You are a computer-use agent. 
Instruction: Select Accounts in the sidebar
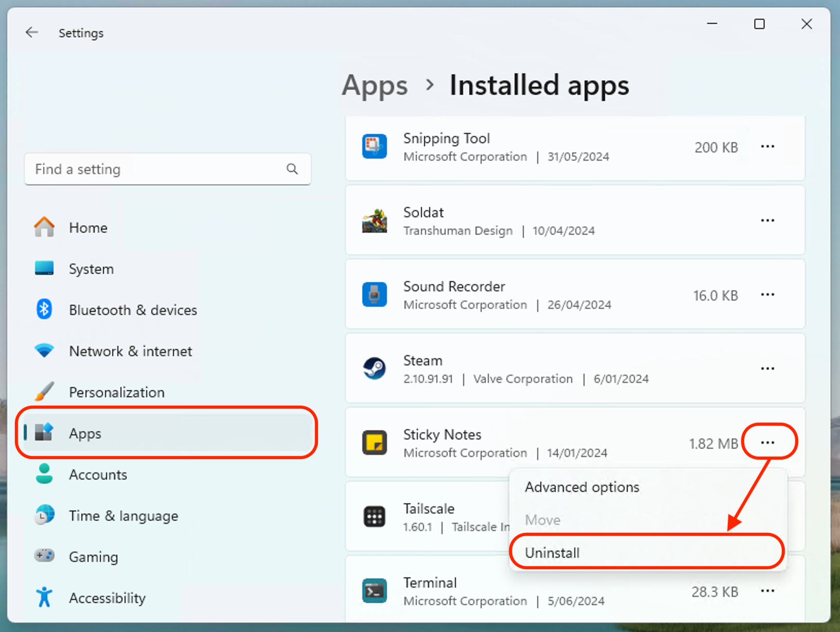(x=98, y=474)
